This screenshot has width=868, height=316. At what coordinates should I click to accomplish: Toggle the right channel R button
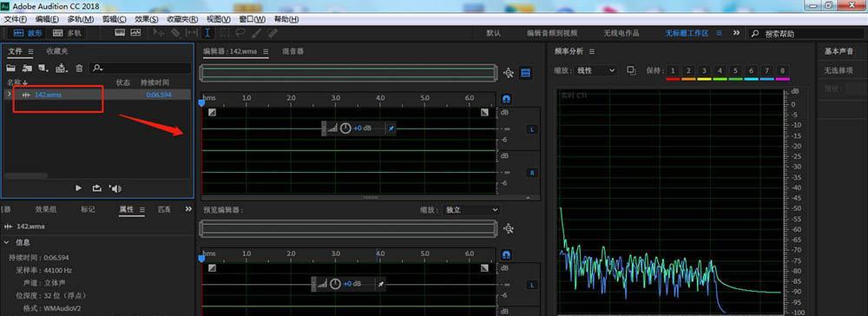point(532,173)
